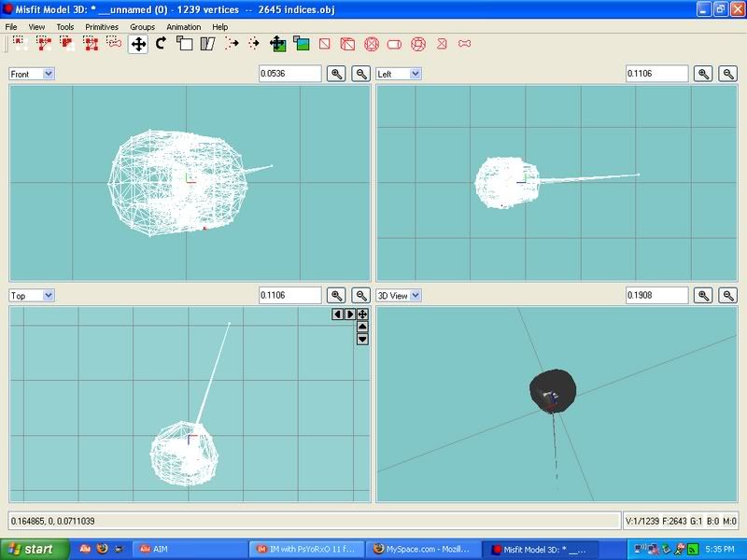
Task: Click the Left view zoom field 0.1106
Action: pyautogui.click(x=657, y=74)
